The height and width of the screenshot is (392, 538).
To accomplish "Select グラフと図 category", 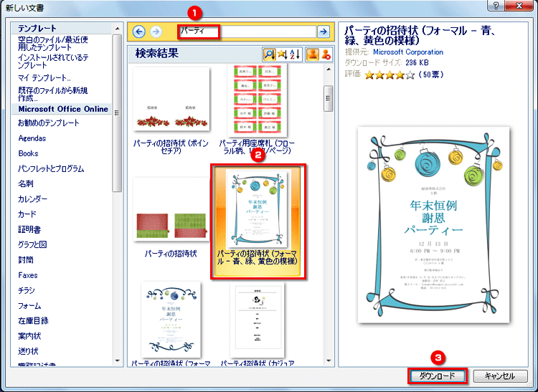I will point(32,244).
